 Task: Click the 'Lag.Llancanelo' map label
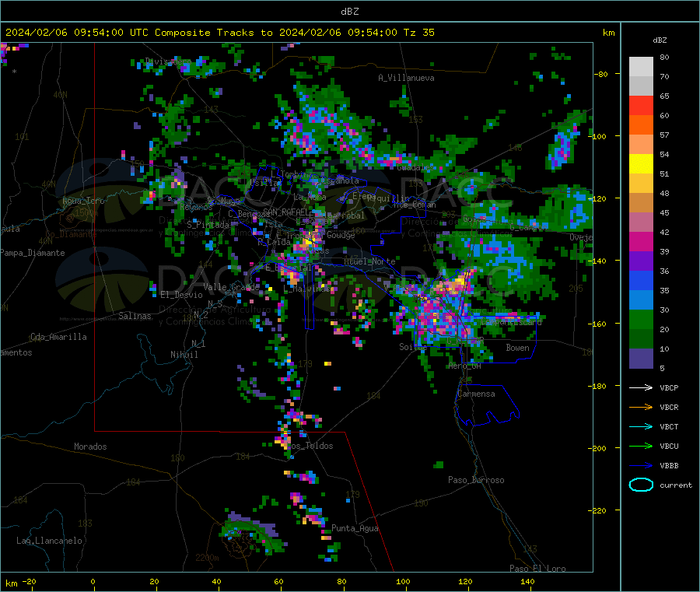pyautogui.click(x=50, y=541)
